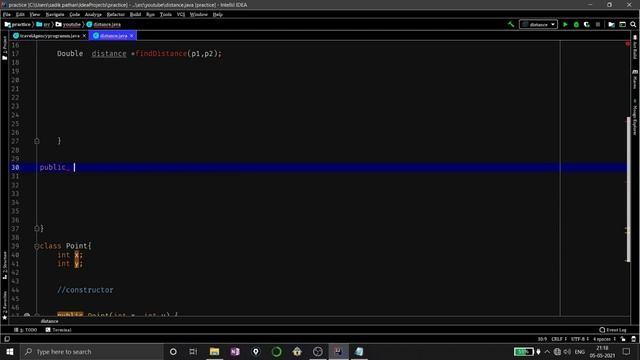Toggle the Favorites tool window
Viewport: 640px width, 360px height.
pyautogui.click(x=4, y=305)
